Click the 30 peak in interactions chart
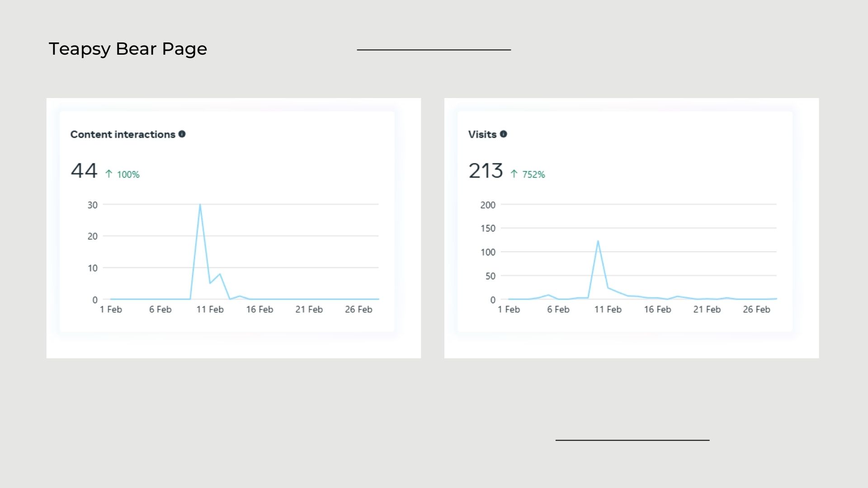 point(200,206)
